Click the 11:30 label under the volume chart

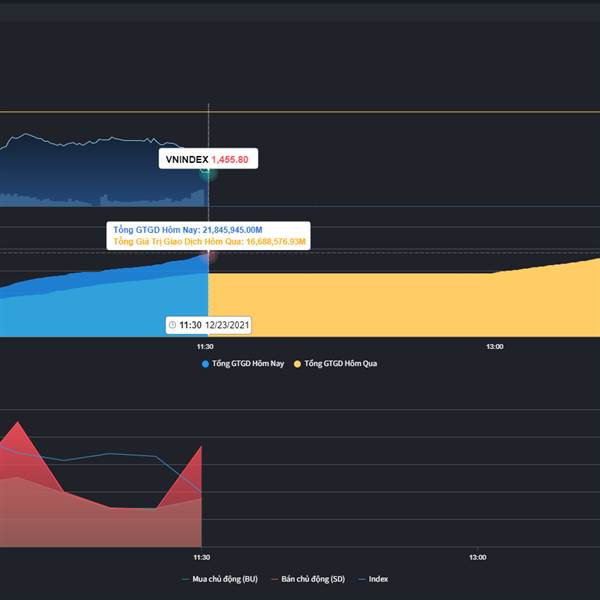(205, 347)
